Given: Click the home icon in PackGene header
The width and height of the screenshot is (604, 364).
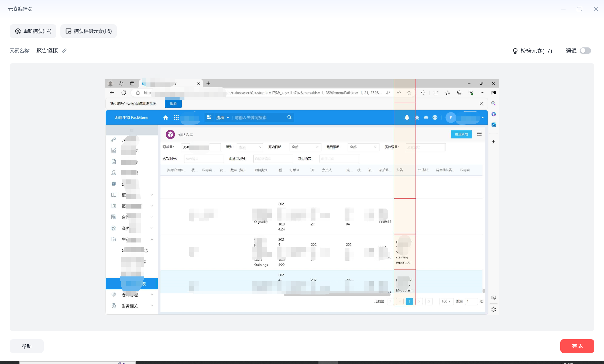Looking at the screenshot, I should 166,117.
